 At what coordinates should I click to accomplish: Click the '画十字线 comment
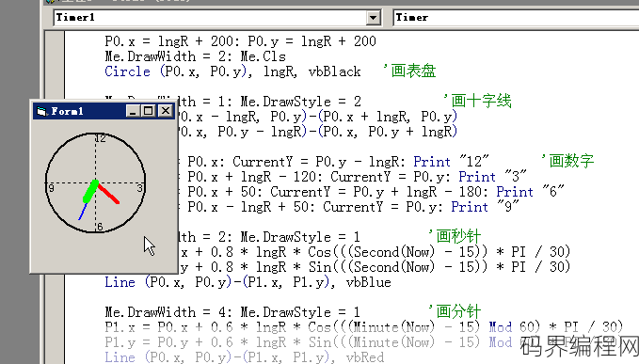click(478, 101)
